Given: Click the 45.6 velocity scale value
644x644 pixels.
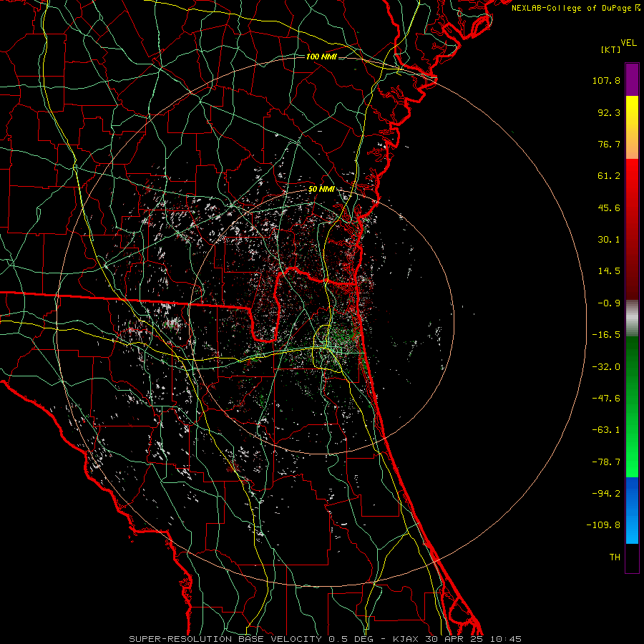Looking at the screenshot, I should click(609, 208).
